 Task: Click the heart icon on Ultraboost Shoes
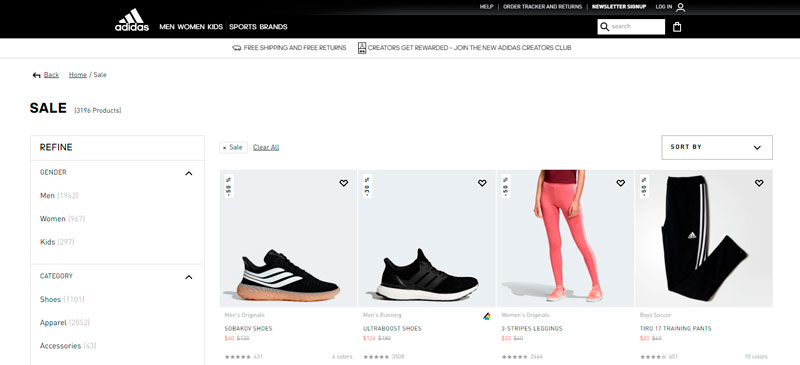pyautogui.click(x=482, y=183)
